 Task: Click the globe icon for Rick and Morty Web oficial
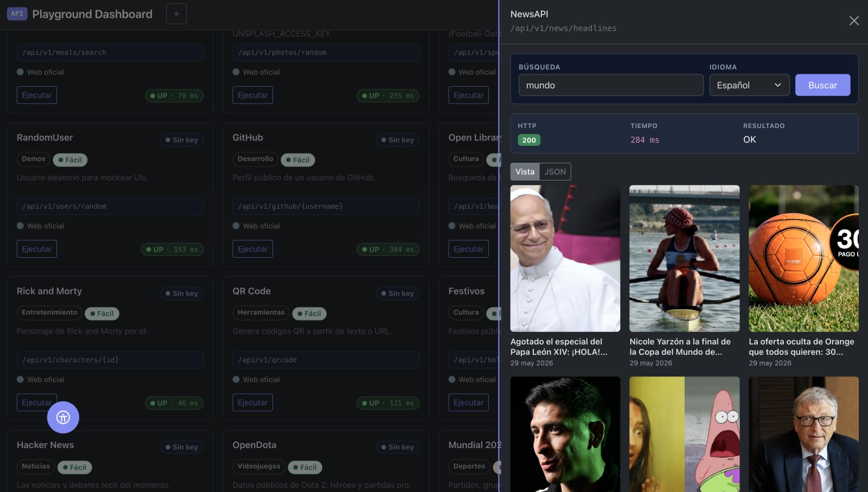click(20, 379)
